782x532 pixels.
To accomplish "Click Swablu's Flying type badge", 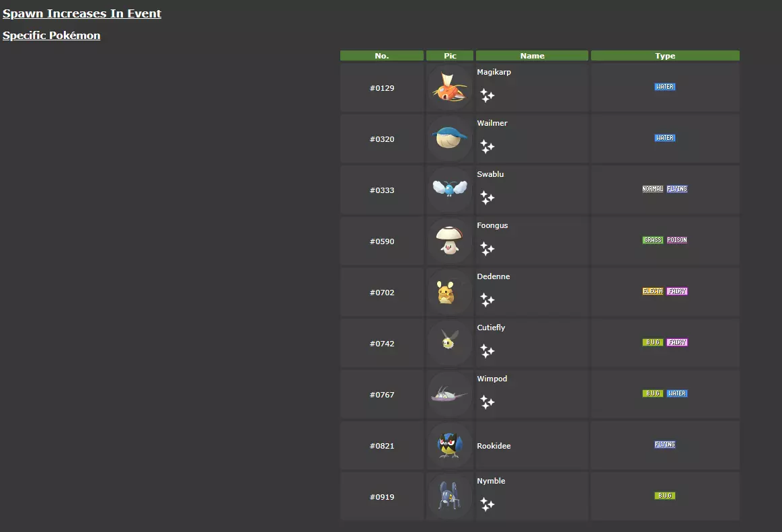I will (x=677, y=189).
